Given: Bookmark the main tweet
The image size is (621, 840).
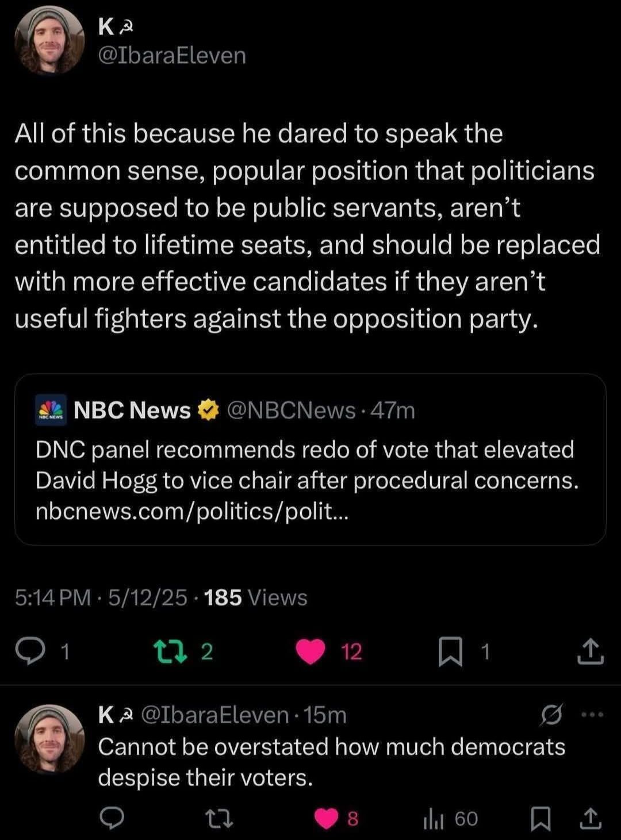Looking at the screenshot, I should pos(451,652).
